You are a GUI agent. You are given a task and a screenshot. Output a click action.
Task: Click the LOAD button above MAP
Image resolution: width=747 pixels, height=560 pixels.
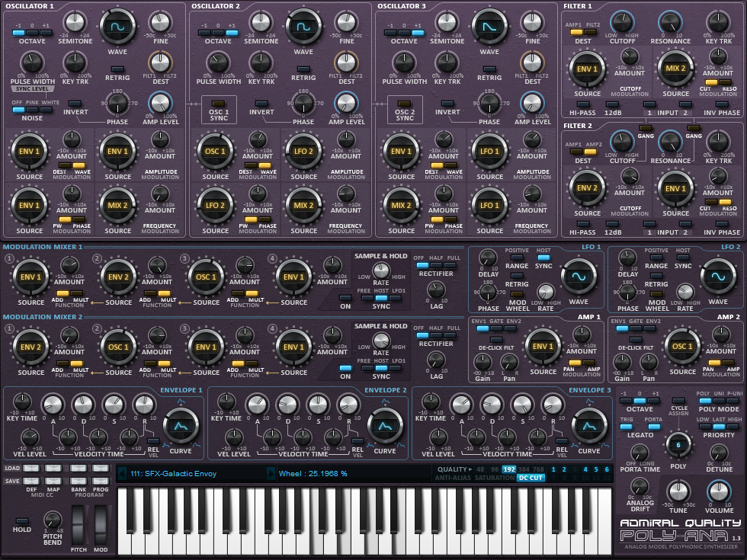53,468
